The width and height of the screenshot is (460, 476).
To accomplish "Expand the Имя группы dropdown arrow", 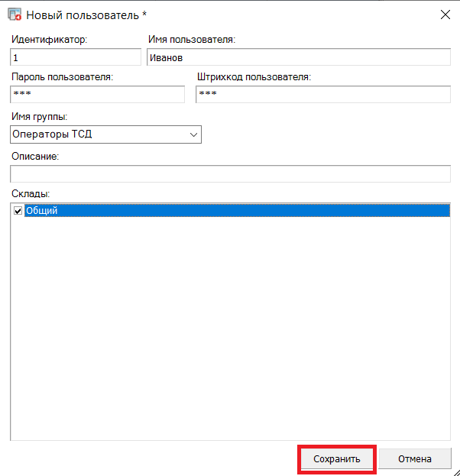I will tap(193, 134).
